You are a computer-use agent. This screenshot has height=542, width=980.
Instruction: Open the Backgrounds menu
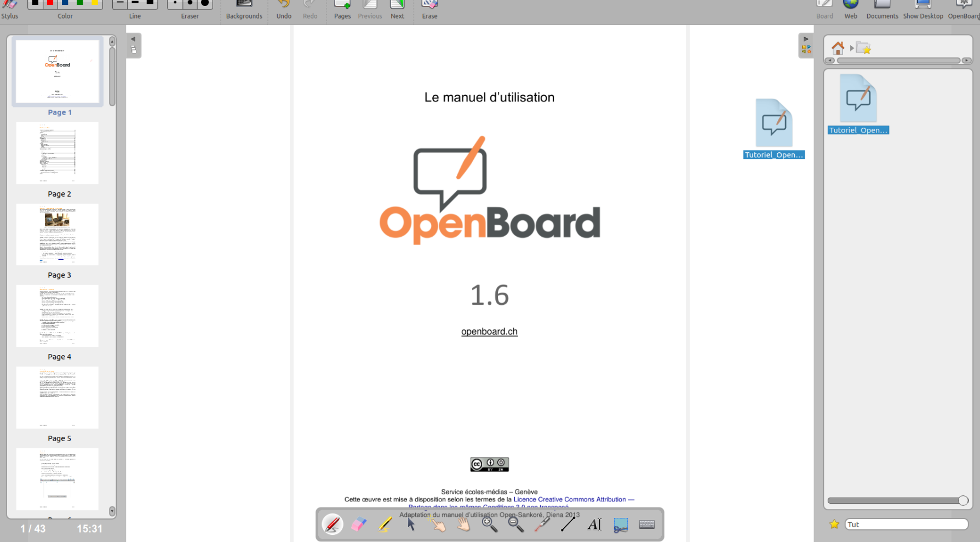pyautogui.click(x=244, y=9)
